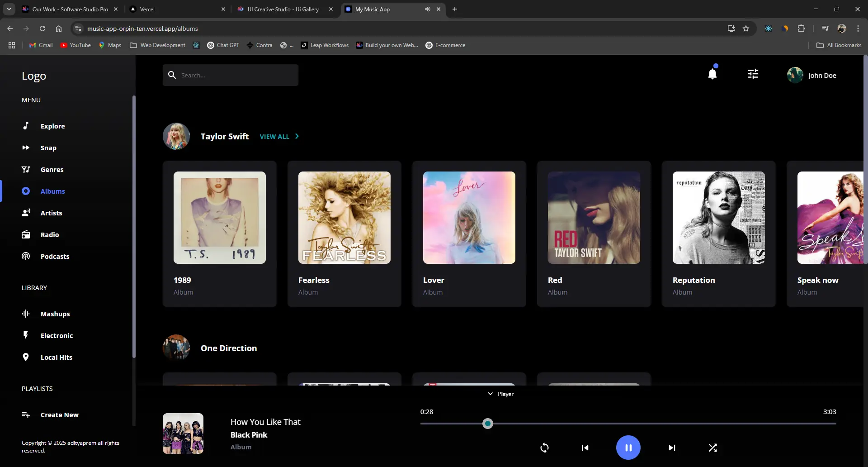Screen dimensions: 868x467
Task: Open the Web Development bookmarks folder
Action: click(x=157, y=45)
